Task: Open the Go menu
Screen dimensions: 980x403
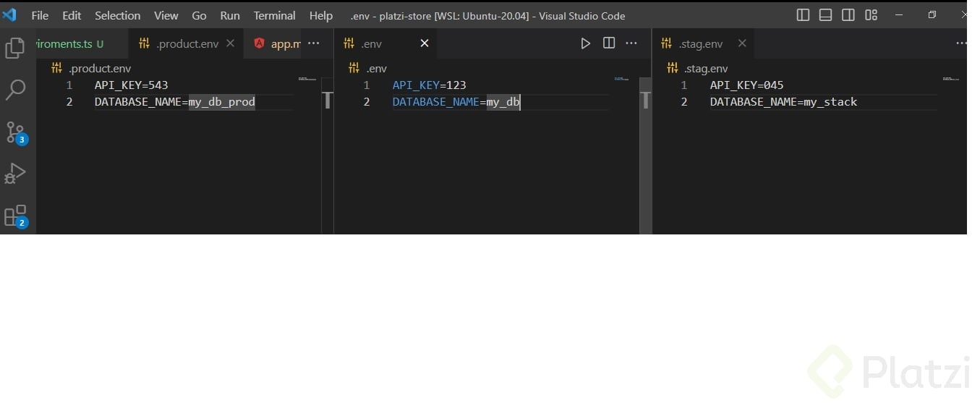Action: [200, 15]
